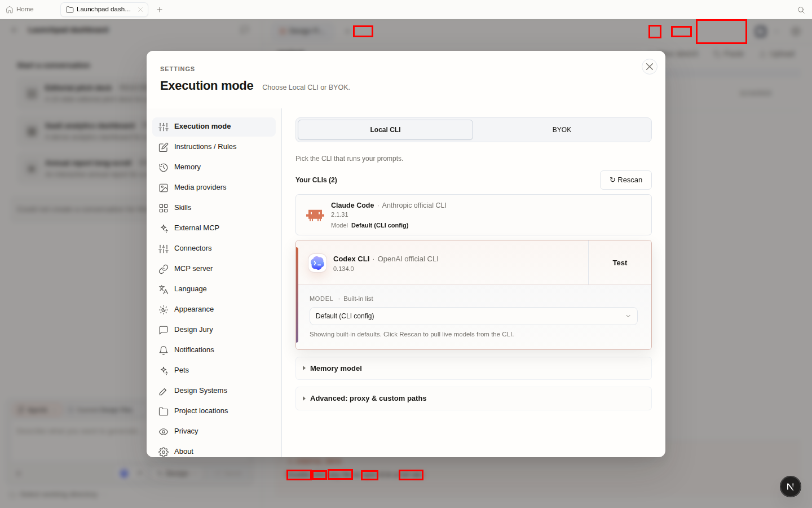Open a new tab with the plus icon
The height and width of the screenshot is (508, 812).
(x=160, y=10)
